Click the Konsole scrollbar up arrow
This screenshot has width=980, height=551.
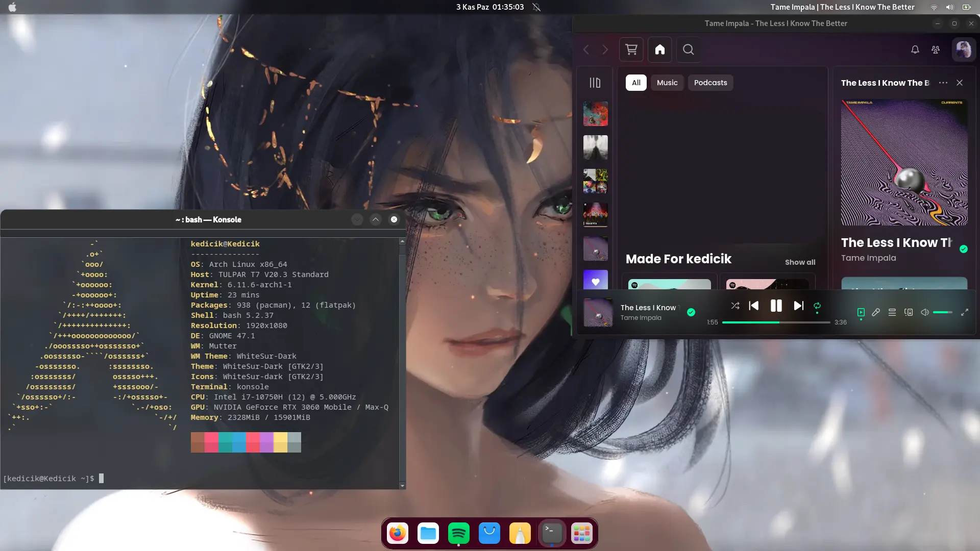[x=402, y=241]
